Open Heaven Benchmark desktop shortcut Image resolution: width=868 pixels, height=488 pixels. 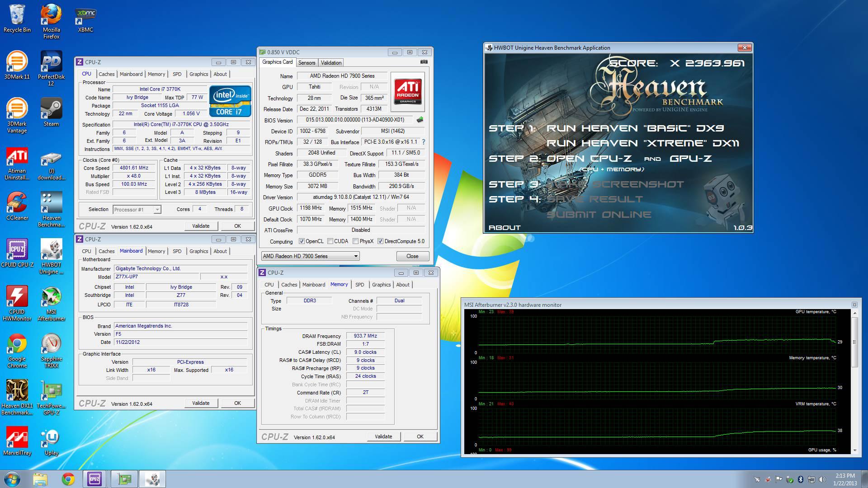tap(51, 210)
